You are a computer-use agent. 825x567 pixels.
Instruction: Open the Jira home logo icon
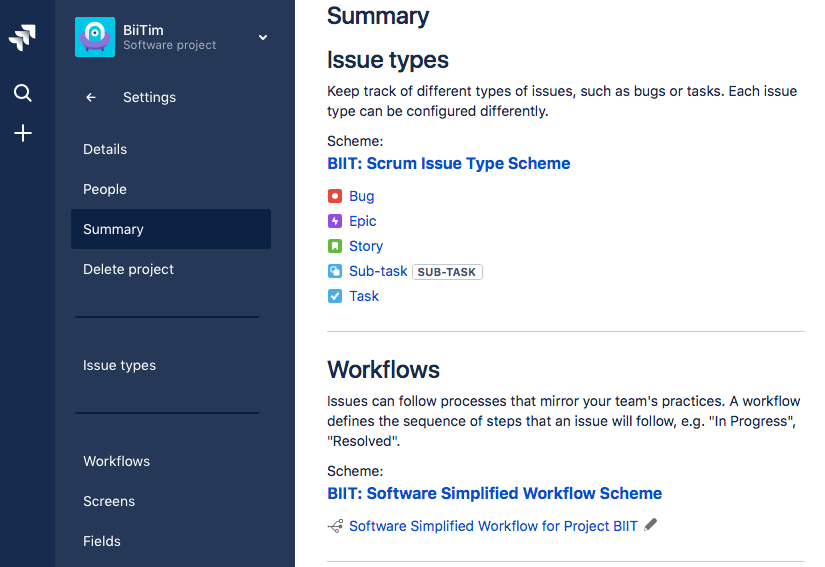coord(22,37)
